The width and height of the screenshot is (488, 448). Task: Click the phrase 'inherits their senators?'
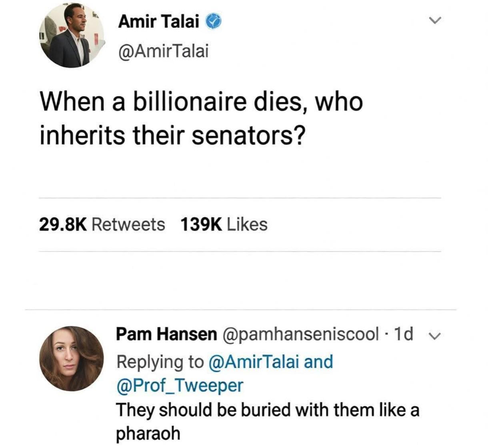pyautogui.click(x=172, y=135)
